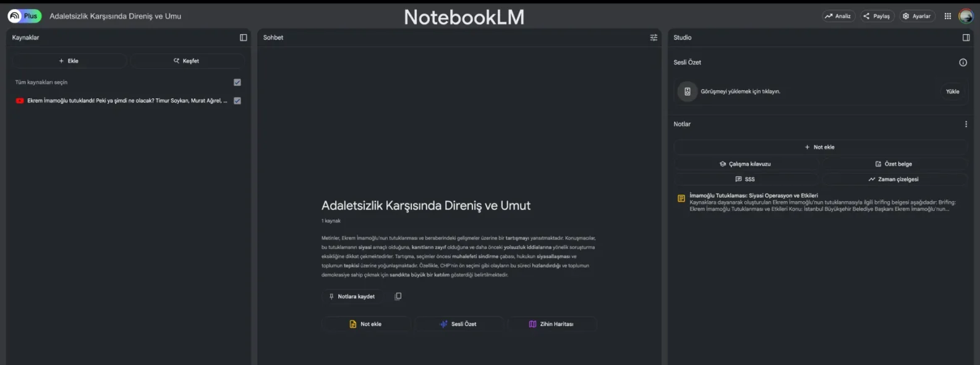
Task: Click the Plus badge
Action: [x=30, y=16]
